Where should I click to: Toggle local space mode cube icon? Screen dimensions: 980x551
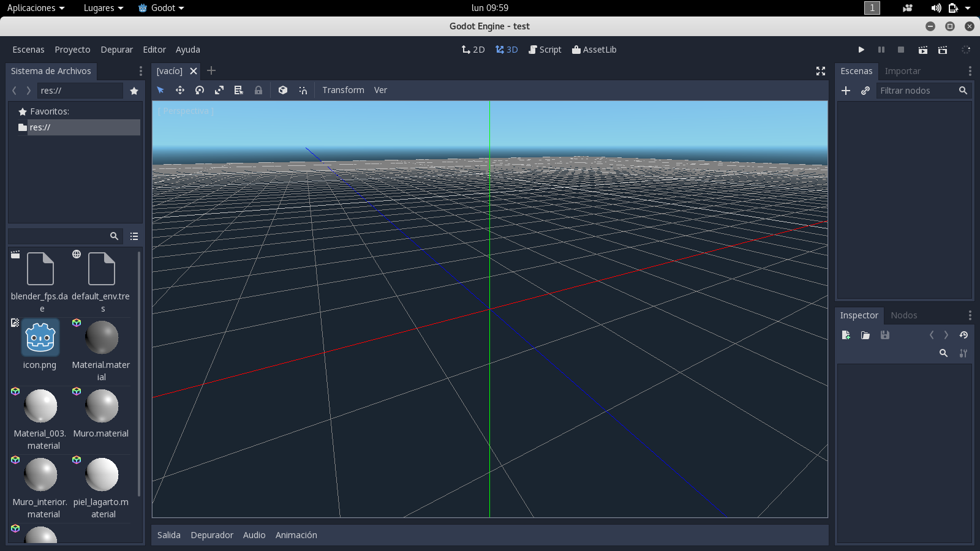[283, 90]
